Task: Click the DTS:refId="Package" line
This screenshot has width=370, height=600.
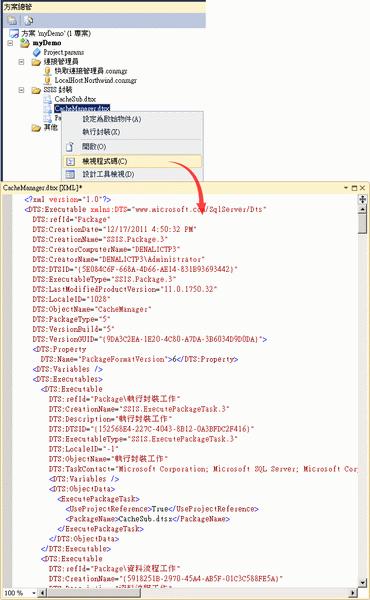Action: pos(71,219)
